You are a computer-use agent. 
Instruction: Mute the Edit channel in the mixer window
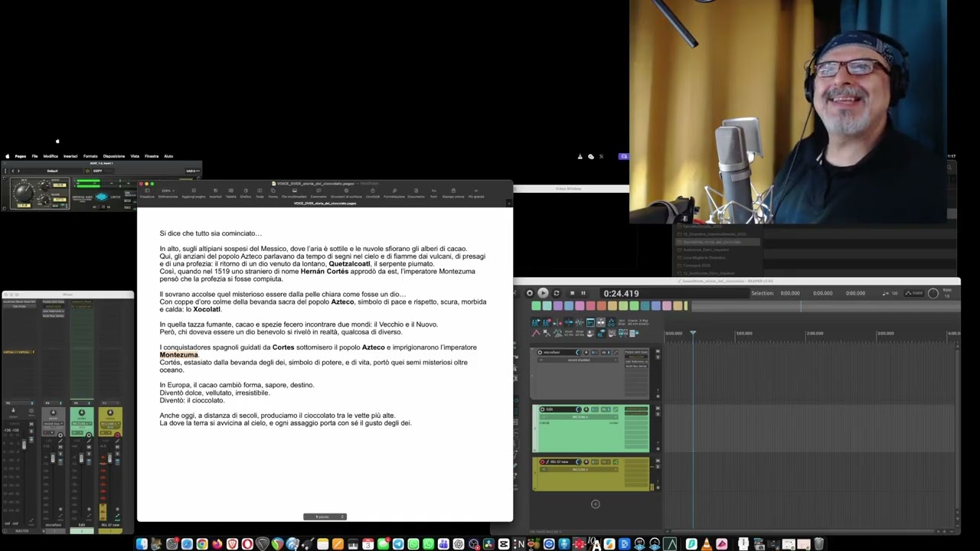pos(89,447)
